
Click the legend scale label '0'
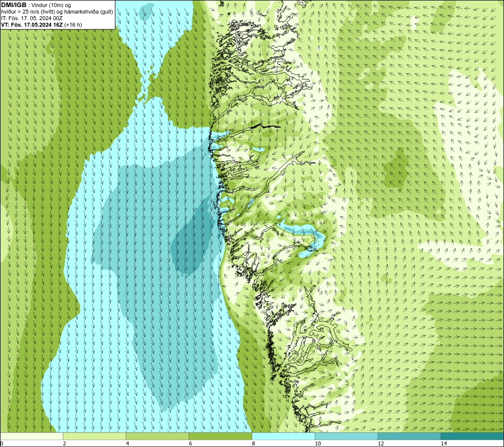point(2,444)
